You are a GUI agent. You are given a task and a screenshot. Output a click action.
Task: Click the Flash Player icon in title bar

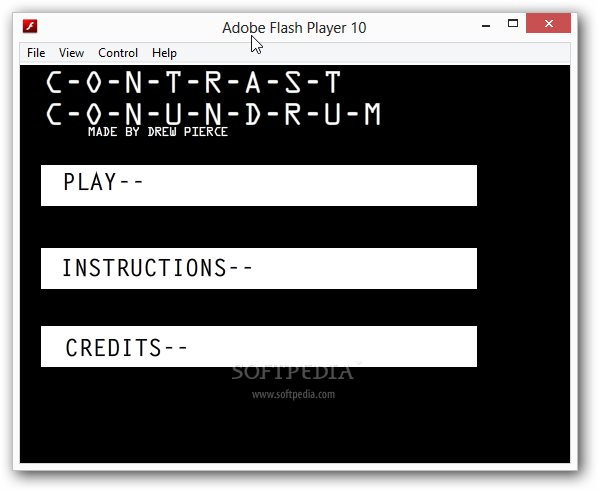click(30, 26)
